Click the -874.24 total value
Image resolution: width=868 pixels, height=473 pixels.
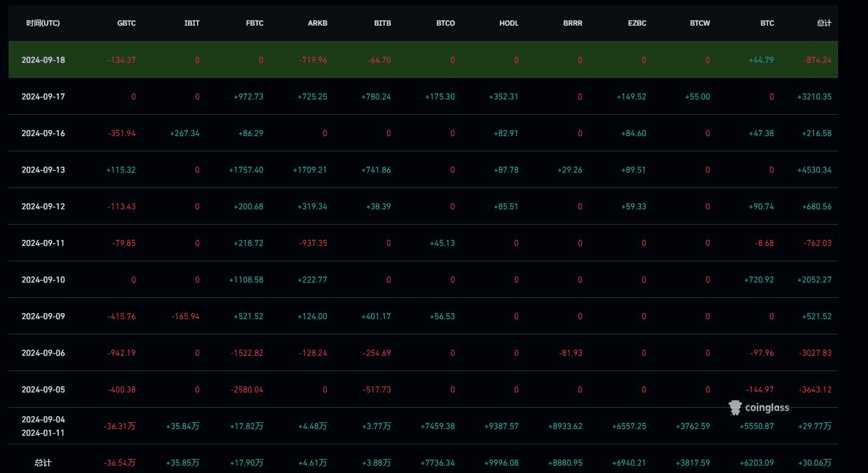coord(817,60)
